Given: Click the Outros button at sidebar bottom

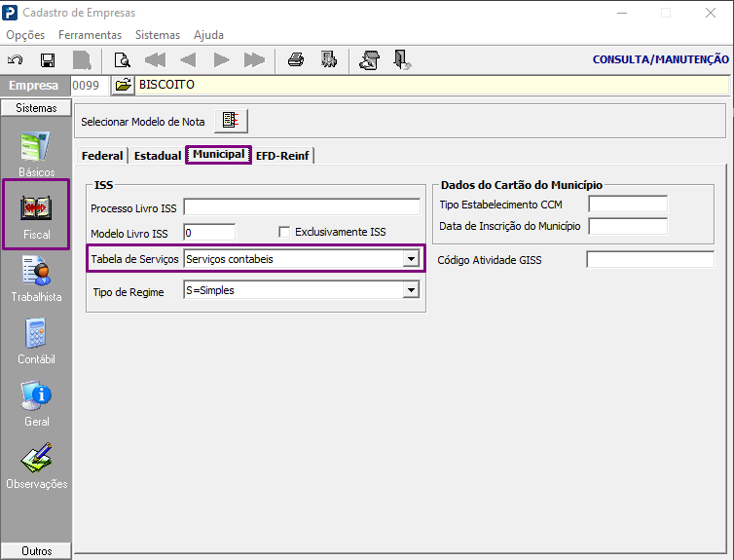Looking at the screenshot, I should click(36, 550).
